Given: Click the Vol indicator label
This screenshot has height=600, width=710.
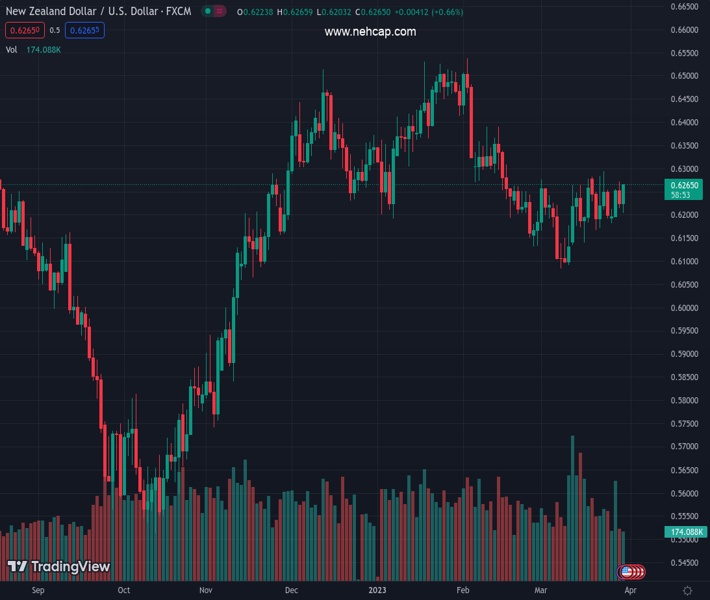Looking at the screenshot, I should click(11, 49).
